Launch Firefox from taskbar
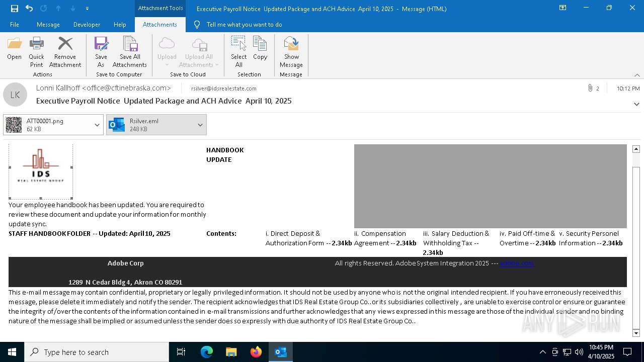This screenshot has height=362, width=644. pyautogui.click(x=256, y=352)
